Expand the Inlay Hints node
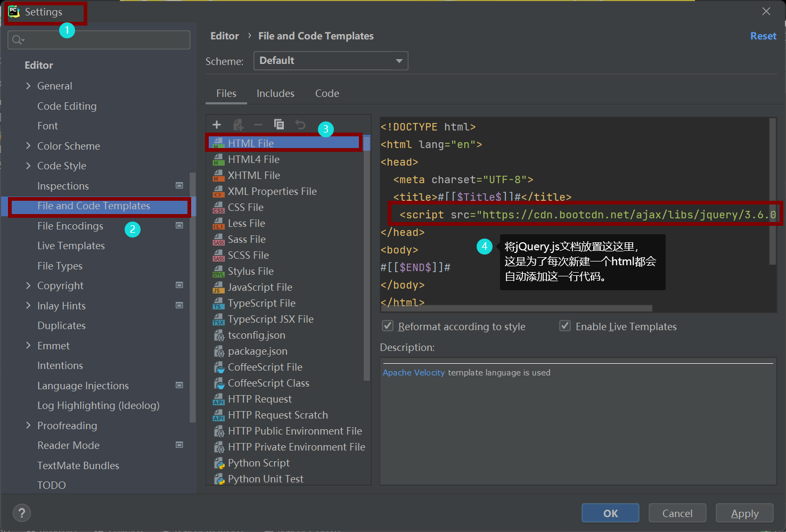 [x=28, y=306]
